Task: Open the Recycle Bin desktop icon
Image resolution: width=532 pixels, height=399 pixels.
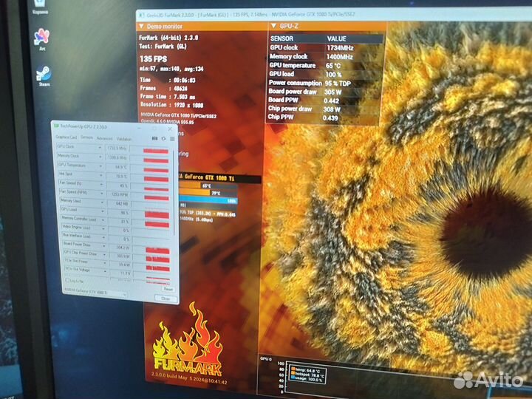Action: pyautogui.click(x=40, y=6)
